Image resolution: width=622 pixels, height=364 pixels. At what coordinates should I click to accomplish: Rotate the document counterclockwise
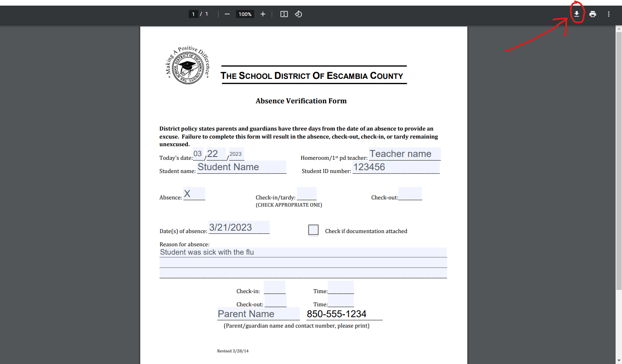click(x=299, y=14)
